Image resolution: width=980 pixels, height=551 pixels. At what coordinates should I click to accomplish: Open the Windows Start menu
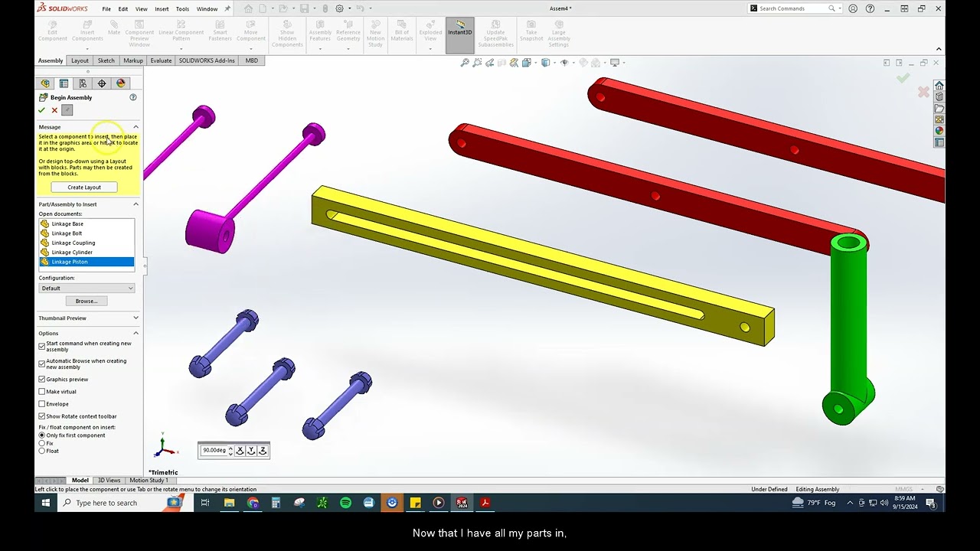click(x=46, y=503)
